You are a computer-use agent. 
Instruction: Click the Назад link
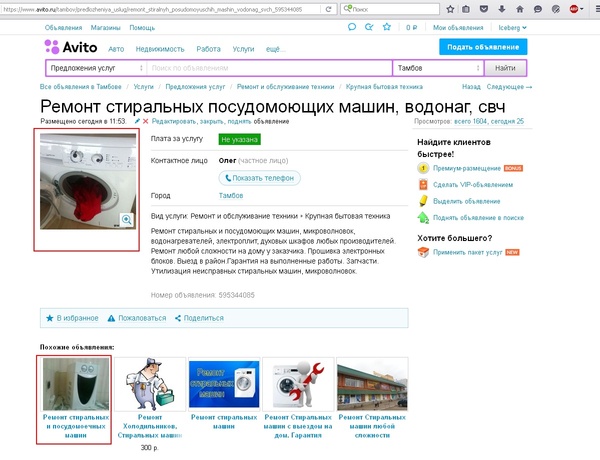click(x=471, y=87)
